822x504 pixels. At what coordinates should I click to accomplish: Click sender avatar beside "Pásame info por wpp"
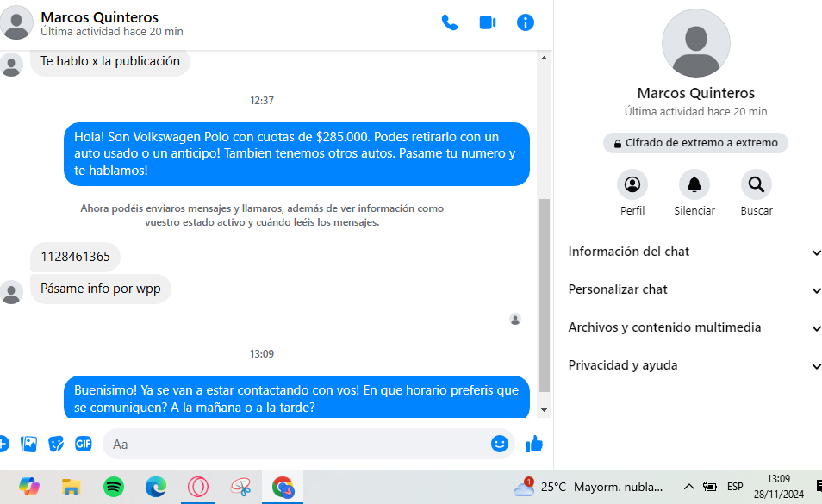[11, 292]
